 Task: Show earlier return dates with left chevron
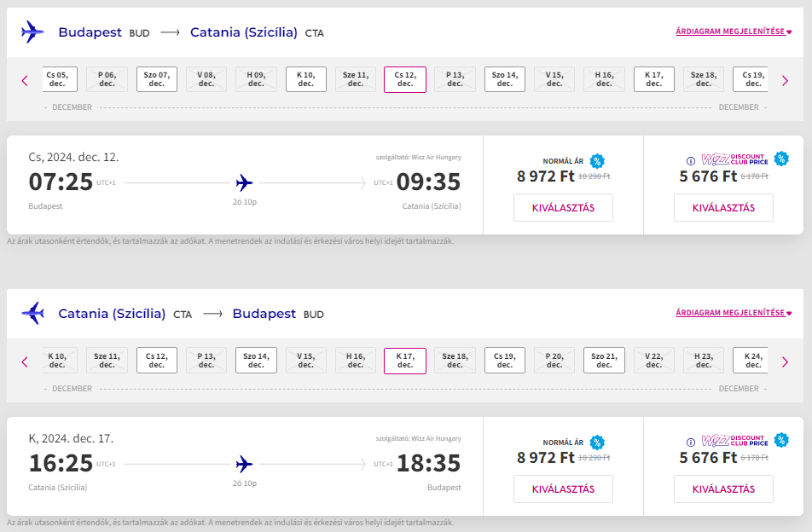[25, 362]
